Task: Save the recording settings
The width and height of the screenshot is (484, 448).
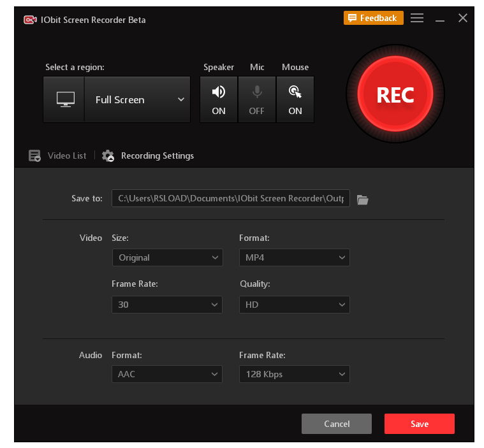Action: click(420, 424)
